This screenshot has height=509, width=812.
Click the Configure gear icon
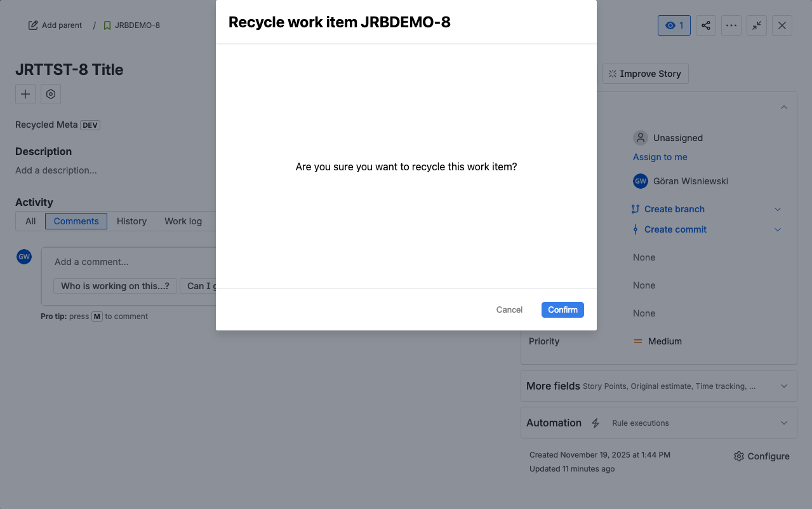[739, 456]
